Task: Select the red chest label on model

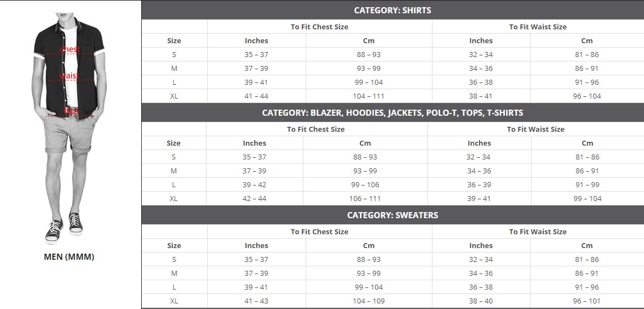Action: (x=70, y=50)
